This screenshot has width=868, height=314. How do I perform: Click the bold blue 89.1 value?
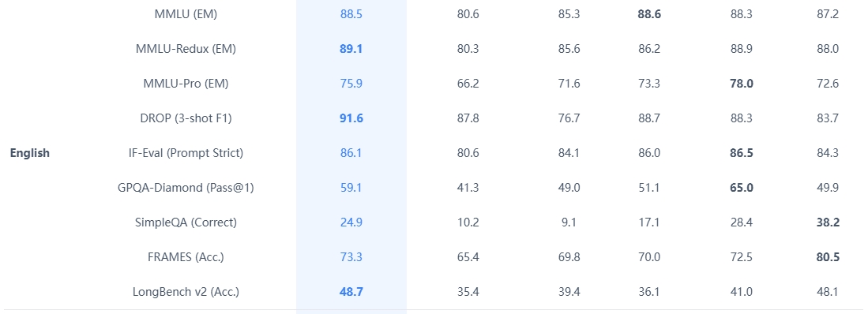pyautogui.click(x=351, y=49)
